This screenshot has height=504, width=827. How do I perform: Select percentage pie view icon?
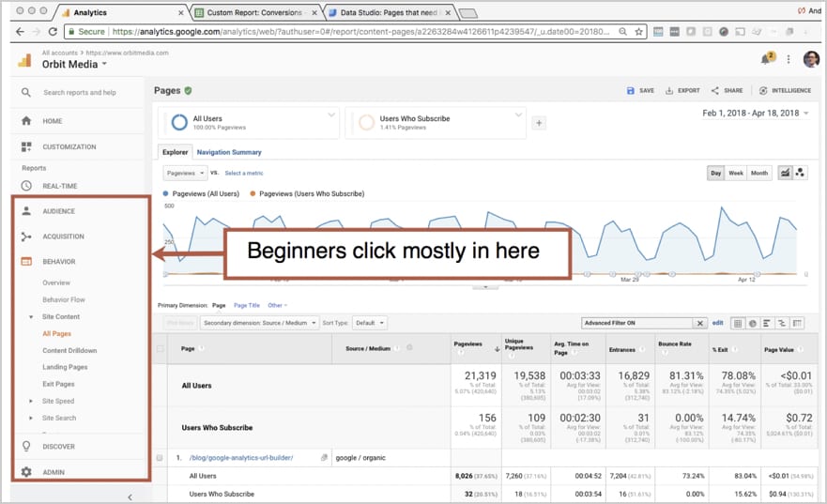[x=753, y=323]
